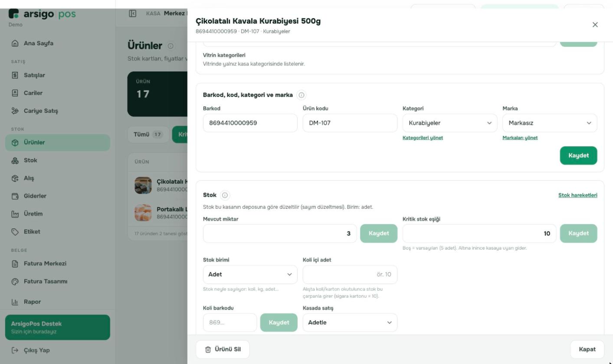Screen dimensions: 613x364
Task: Click the Koli içi adet input field
Action: pos(350,274)
